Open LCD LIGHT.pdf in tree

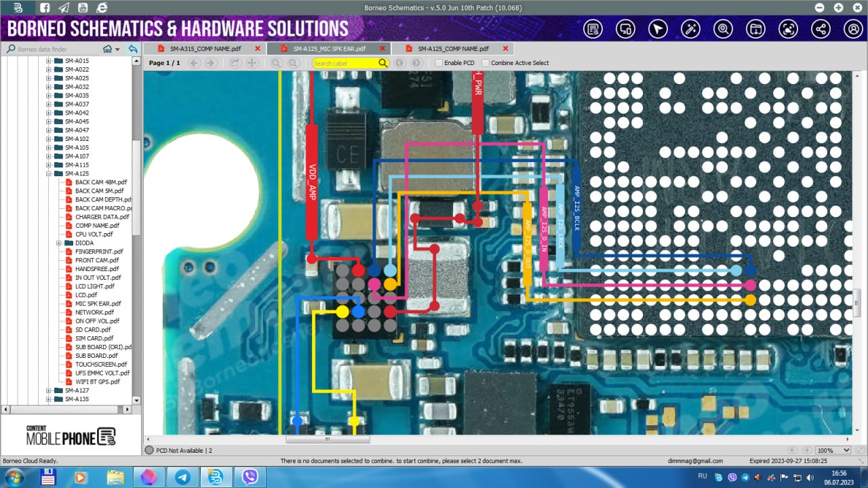coord(94,286)
